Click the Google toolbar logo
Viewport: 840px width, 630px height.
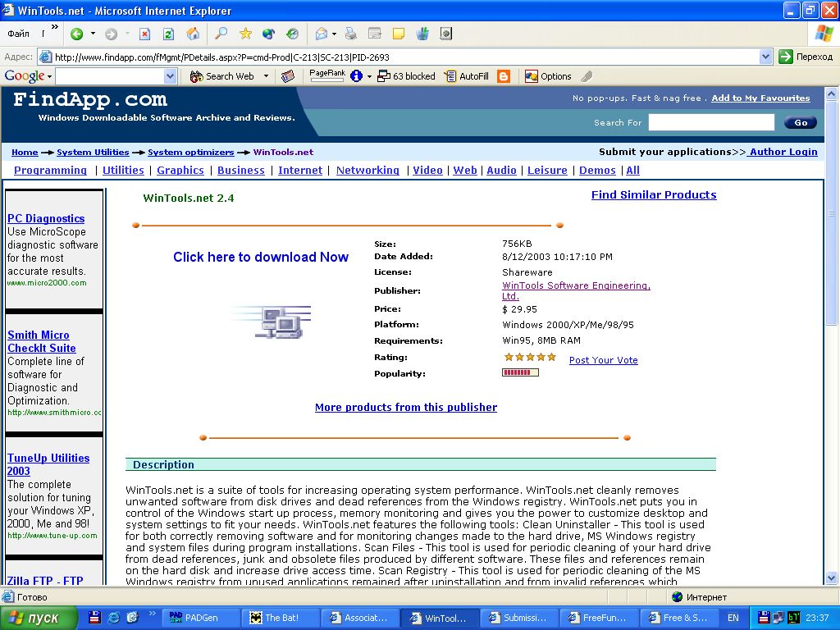click(x=25, y=76)
